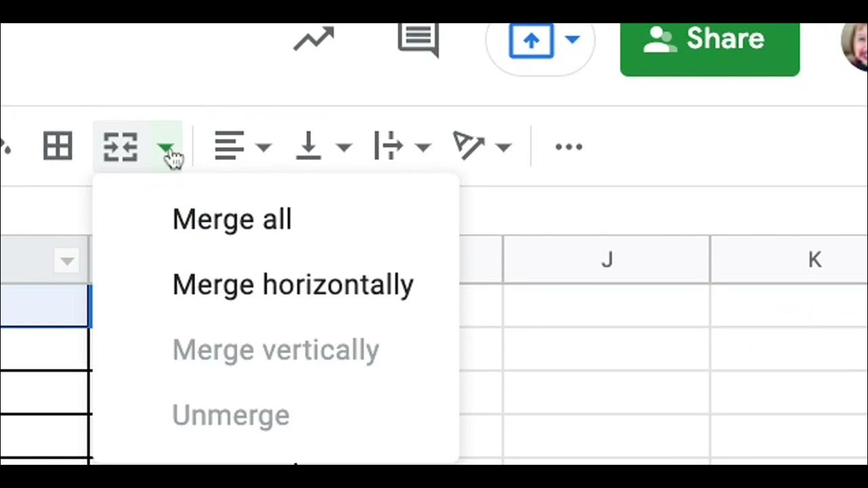Viewport: 868px width, 488px height.
Task: Select Merge horizontally option
Action: (293, 285)
